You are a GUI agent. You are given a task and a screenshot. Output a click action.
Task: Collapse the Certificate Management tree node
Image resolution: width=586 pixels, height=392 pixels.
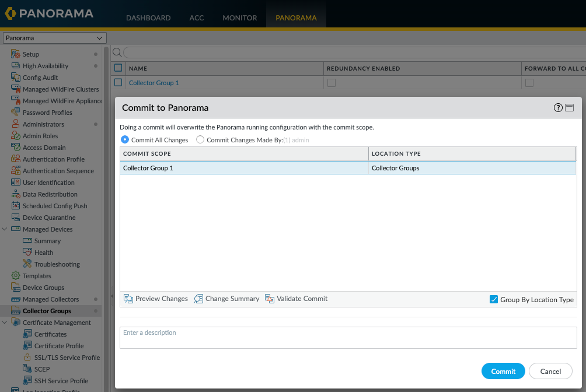pyautogui.click(x=5, y=322)
